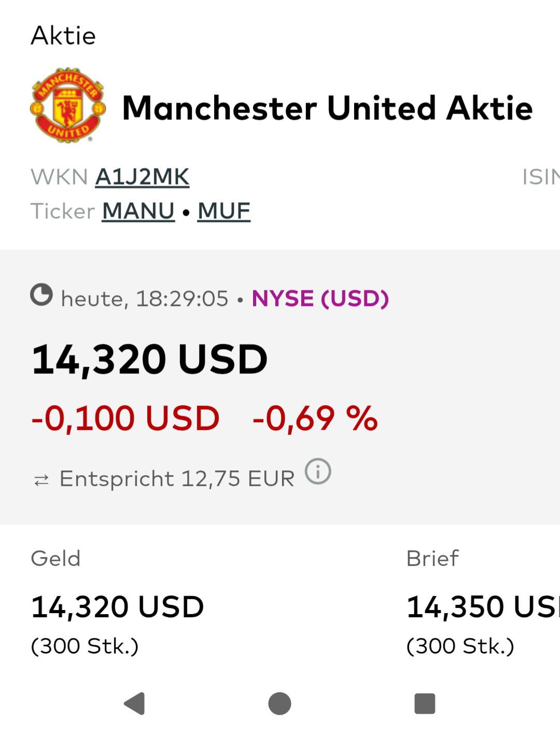This screenshot has height=736, width=560.
Task: Tap the clock icon next to heute timestamp
Action: click(x=41, y=295)
